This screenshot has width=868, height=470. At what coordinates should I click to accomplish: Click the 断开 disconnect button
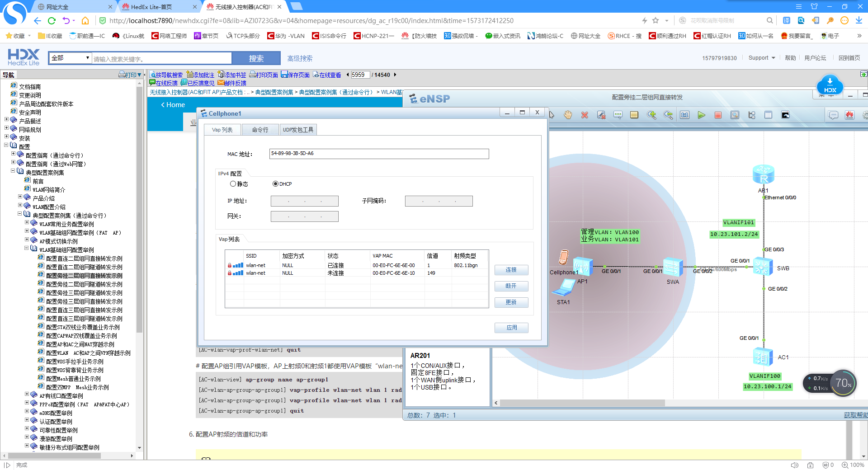click(511, 286)
